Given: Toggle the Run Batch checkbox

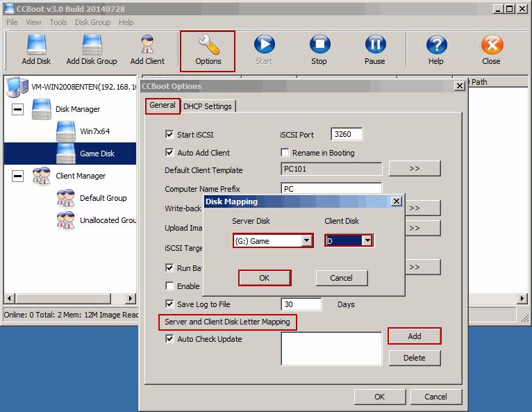Looking at the screenshot, I should click(169, 267).
